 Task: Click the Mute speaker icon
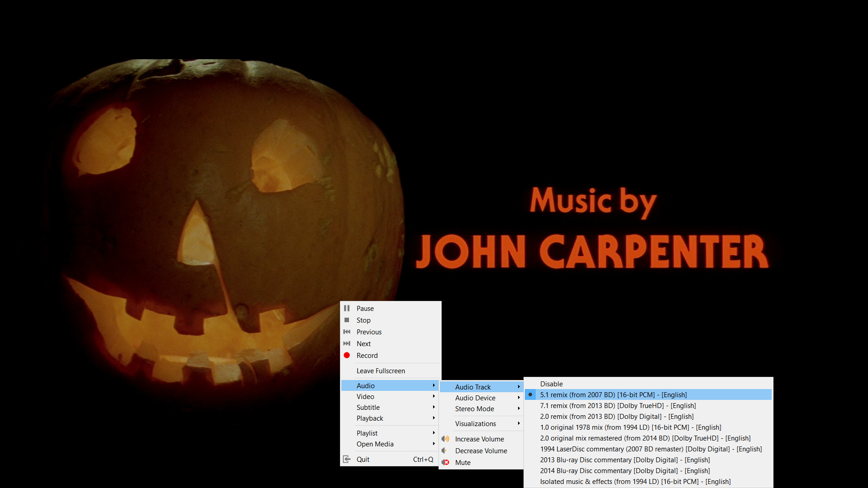coord(445,462)
